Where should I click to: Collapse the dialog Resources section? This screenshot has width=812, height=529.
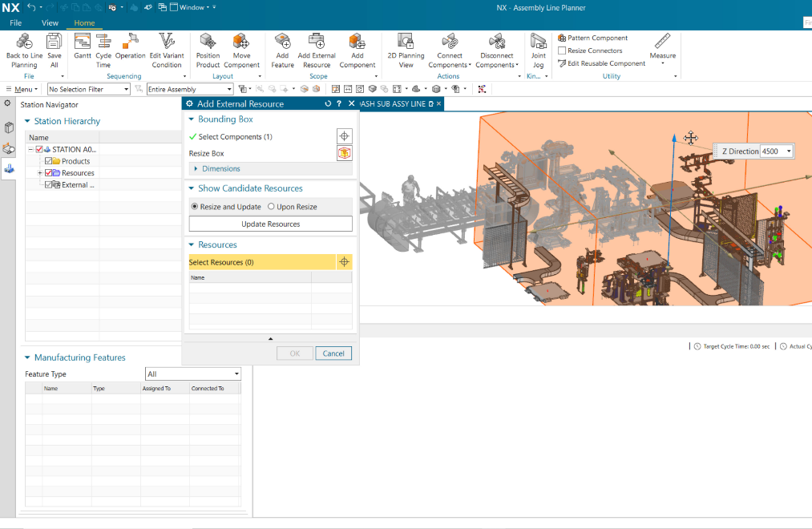point(191,244)
